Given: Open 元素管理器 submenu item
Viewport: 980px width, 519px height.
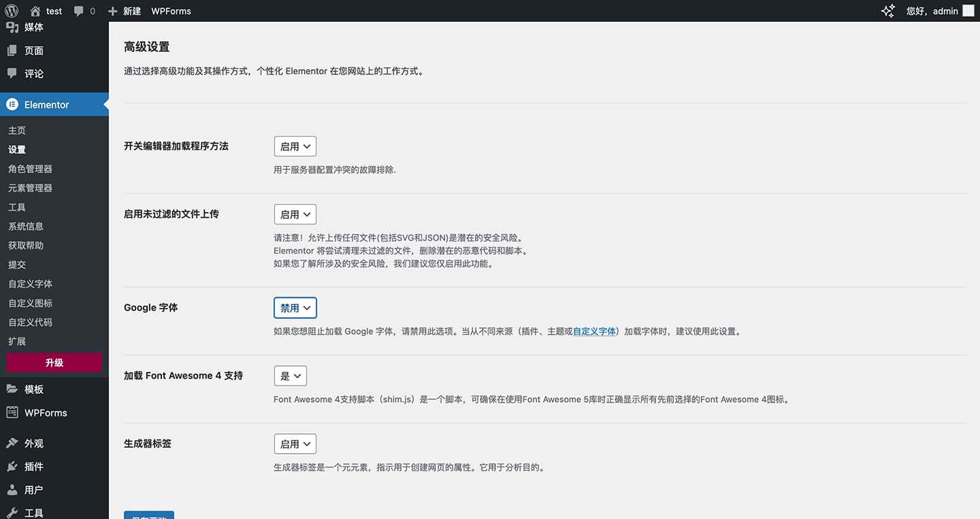Looking at the screenshot, I should [30, 187].
